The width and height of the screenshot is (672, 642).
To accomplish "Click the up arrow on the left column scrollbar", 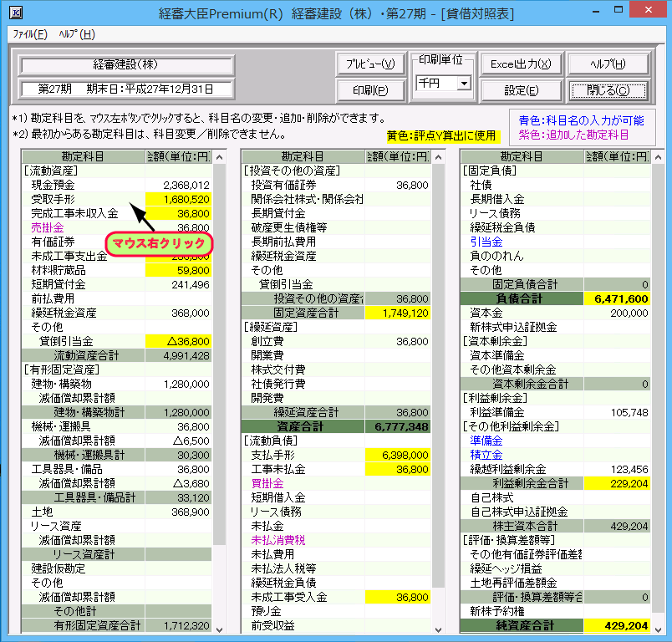I will 218,155.
